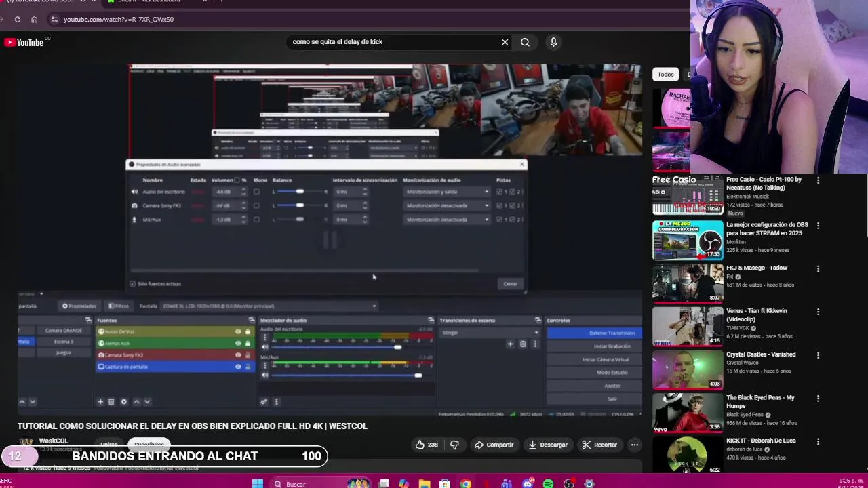
Task: Click Descargar download button
Action: click(548, 445)
